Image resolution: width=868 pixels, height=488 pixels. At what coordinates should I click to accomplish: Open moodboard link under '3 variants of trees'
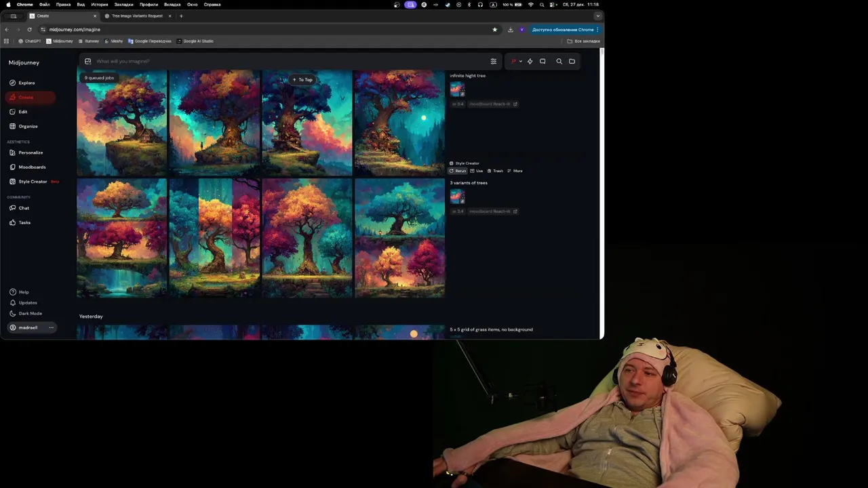[x=493, y=211]
